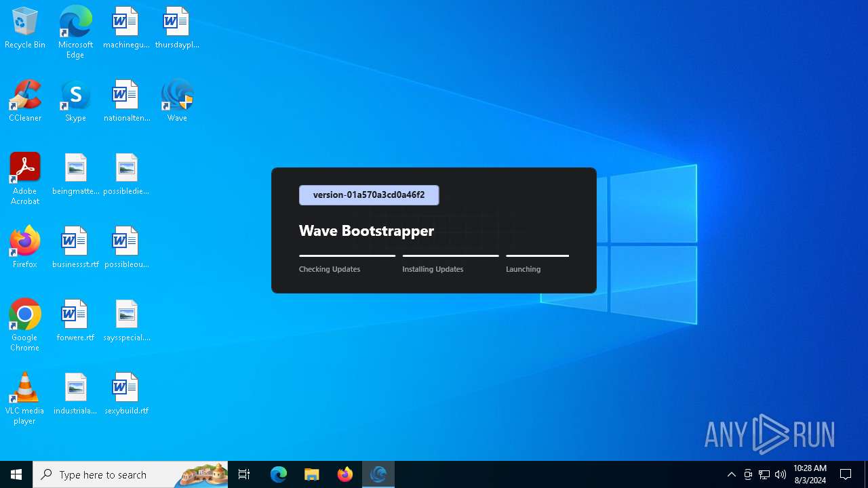Viewport: 868px width, 488px height.
Task: Click the Launching progress bar
Action: point(537,256)
